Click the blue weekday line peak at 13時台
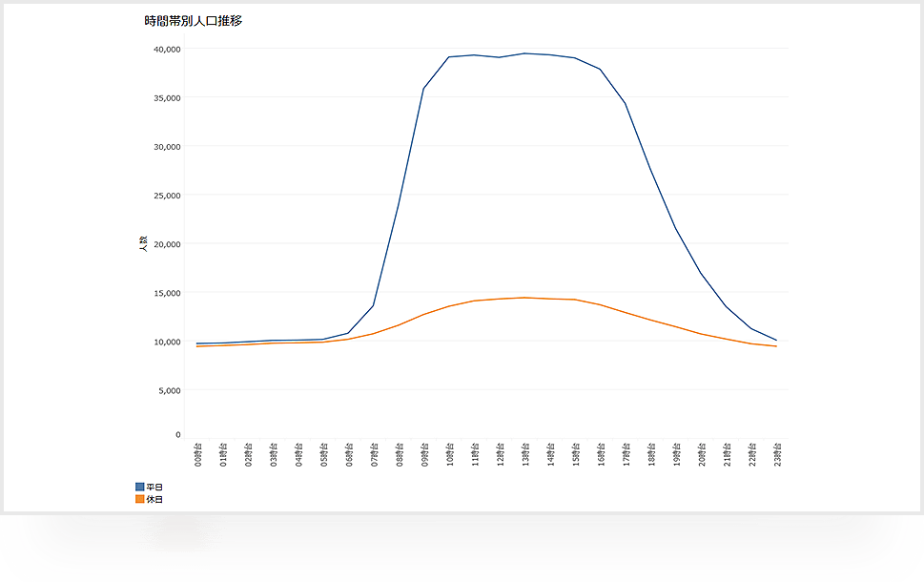Screen dimensions: 924x582 point(524,53)
